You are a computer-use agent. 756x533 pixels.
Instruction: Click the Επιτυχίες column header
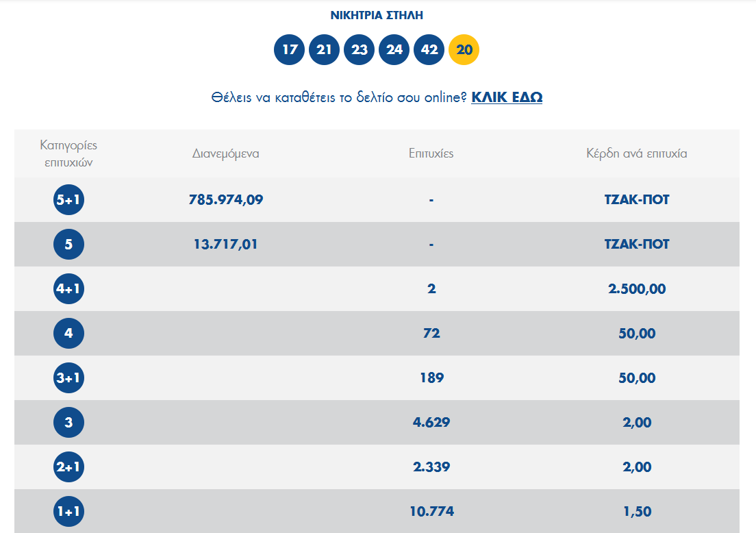(431, 153)
